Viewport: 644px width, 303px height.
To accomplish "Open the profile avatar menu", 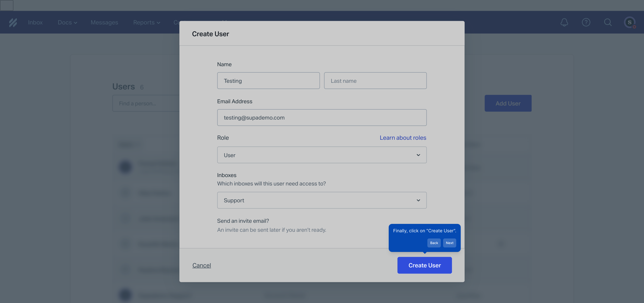I will (x=630, y=22).
